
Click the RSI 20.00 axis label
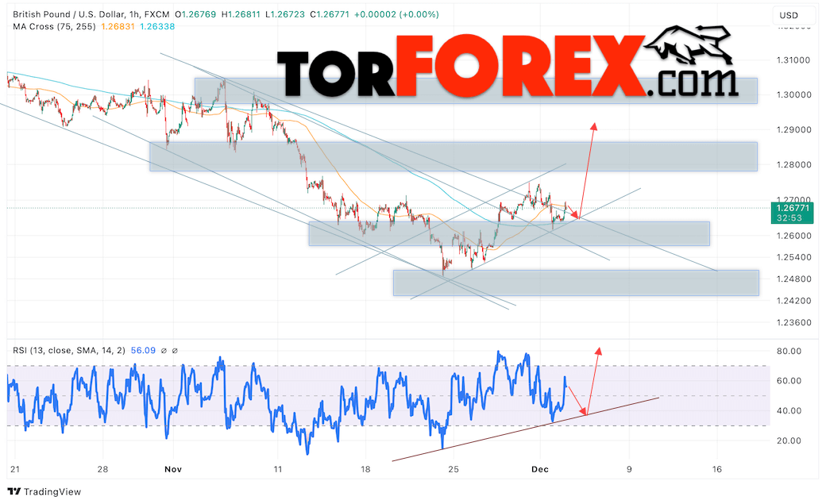coord(789,441)
